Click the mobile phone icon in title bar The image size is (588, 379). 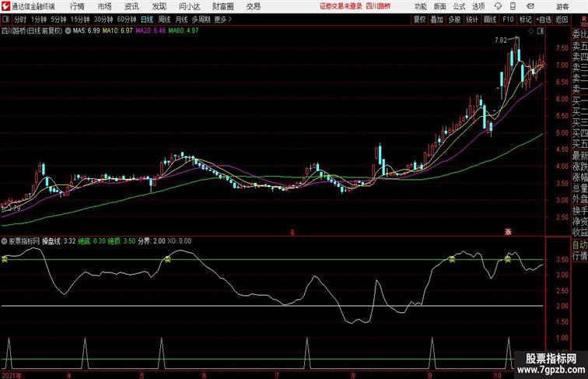[x=513, y=6]
